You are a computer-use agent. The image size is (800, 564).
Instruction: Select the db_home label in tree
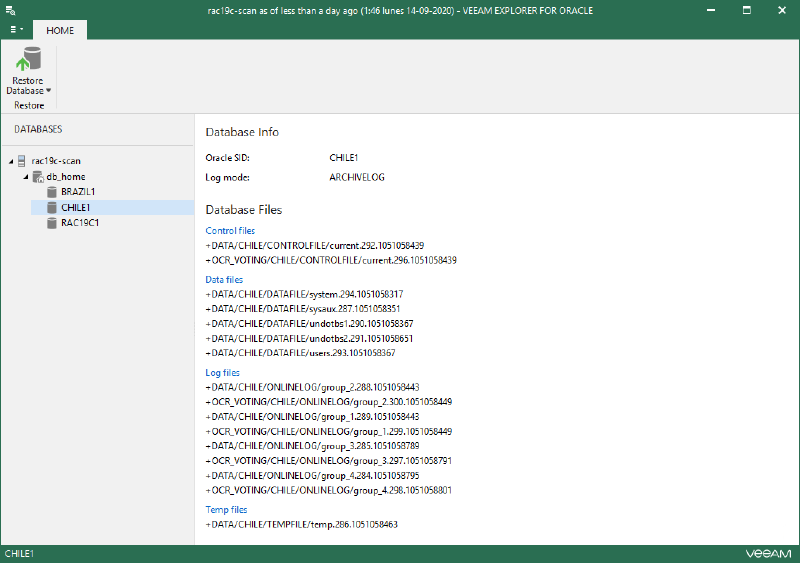[x=66, y=177]
